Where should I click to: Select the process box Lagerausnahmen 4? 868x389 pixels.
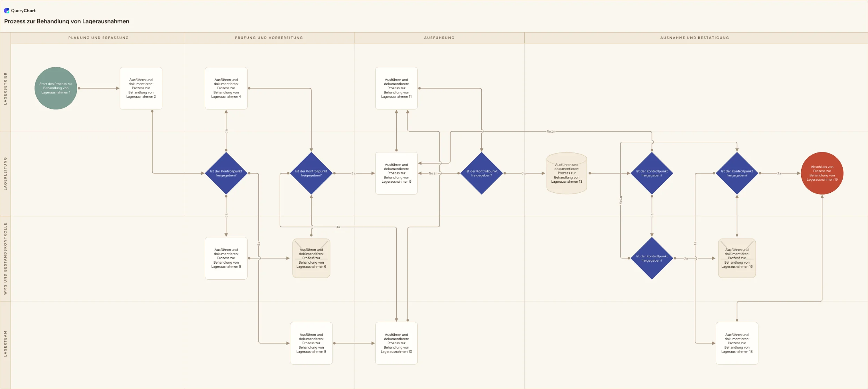[226, 88]
